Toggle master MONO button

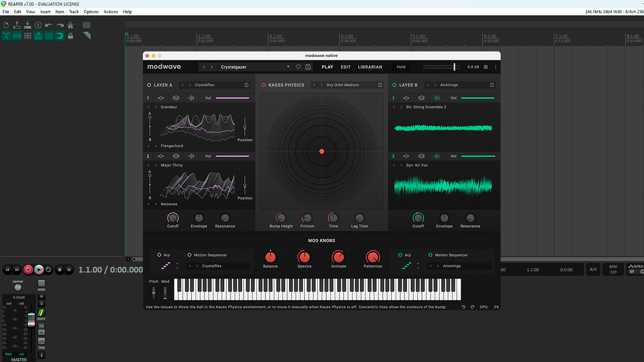pyautogui.click(x=41, y=284)
